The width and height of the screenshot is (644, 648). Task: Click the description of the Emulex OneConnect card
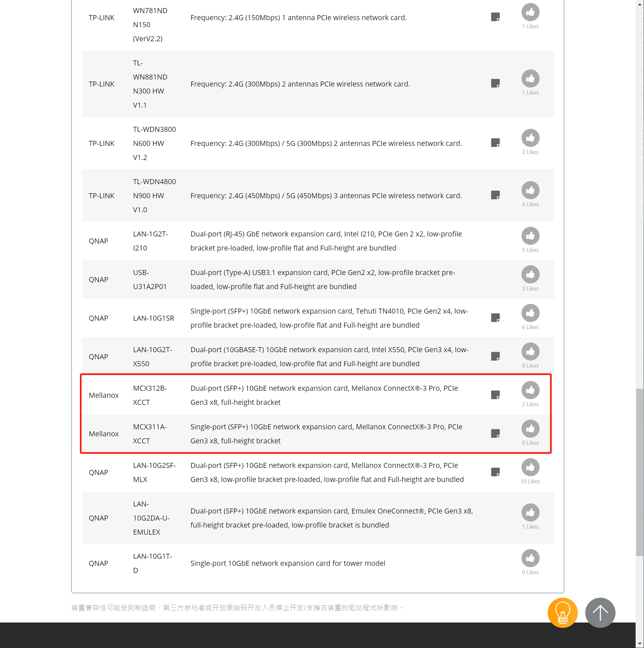pos(332,518)
